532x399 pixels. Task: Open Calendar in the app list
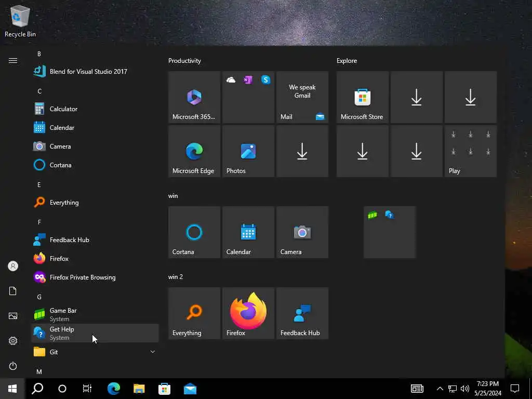(x=95, y=128)
